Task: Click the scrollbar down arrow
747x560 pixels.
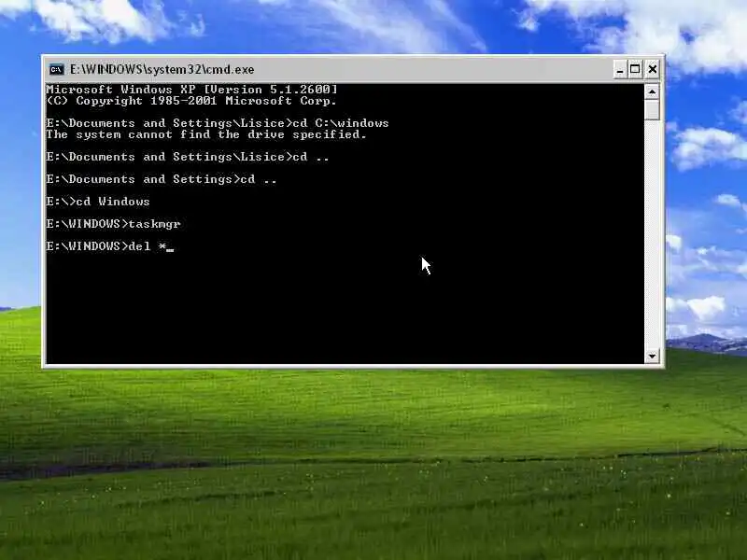Action: [652, 356]
